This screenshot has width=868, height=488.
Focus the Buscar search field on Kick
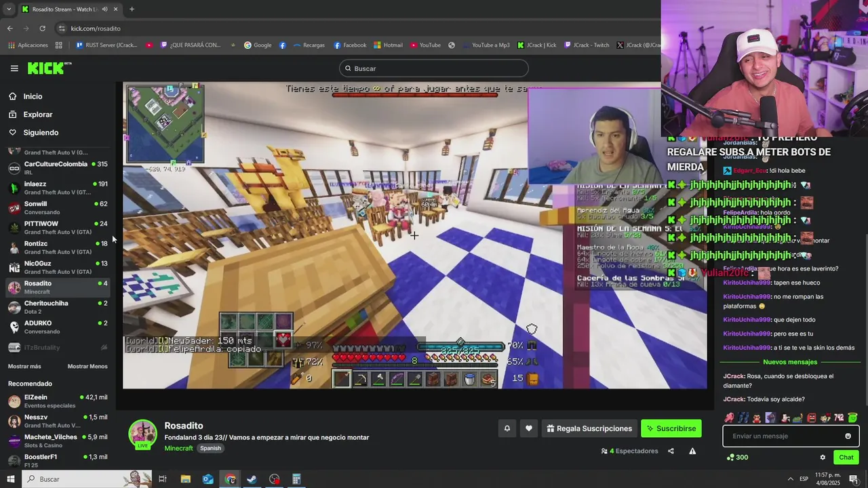click(434, 68)
